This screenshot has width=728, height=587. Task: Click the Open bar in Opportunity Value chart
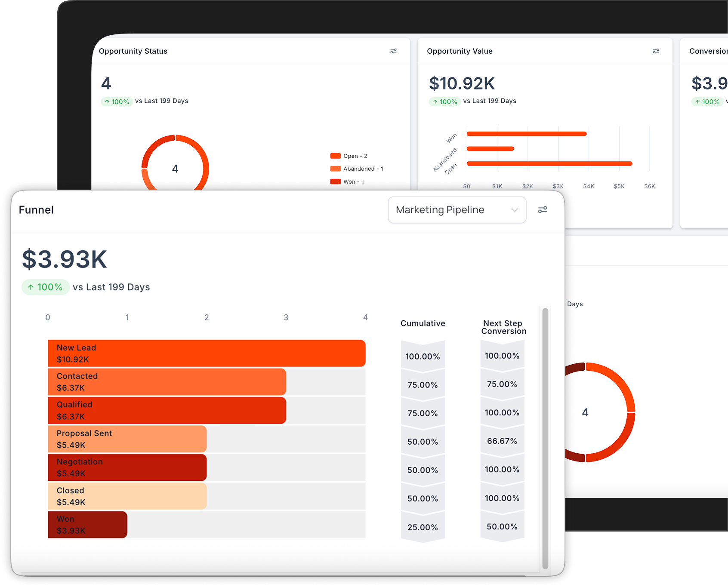pyautogui.click(x=549, y=163)
